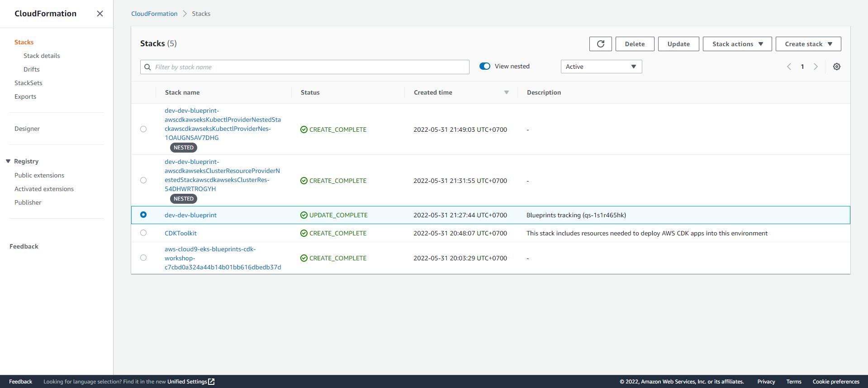Select the dev-dev-blueprint stack radio button
This screenshot has height=388, width=868.
143,215
